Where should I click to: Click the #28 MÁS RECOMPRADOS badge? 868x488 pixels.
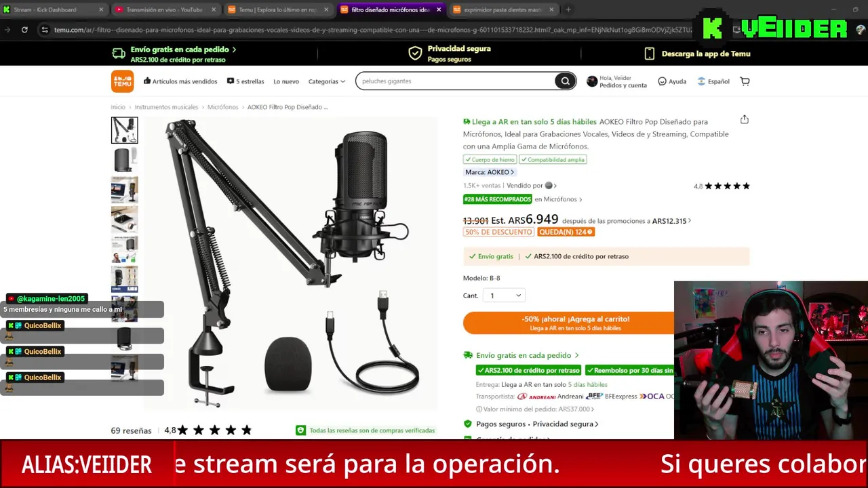(498, 199)
